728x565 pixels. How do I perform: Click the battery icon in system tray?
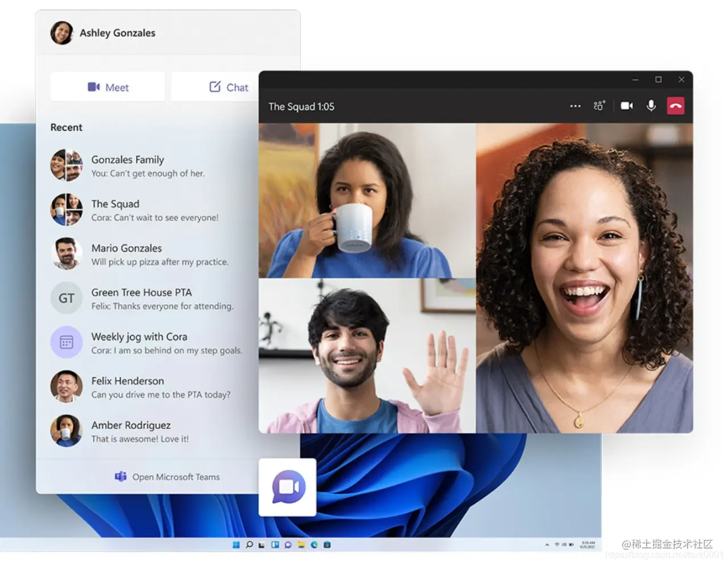tap(571, 545)
